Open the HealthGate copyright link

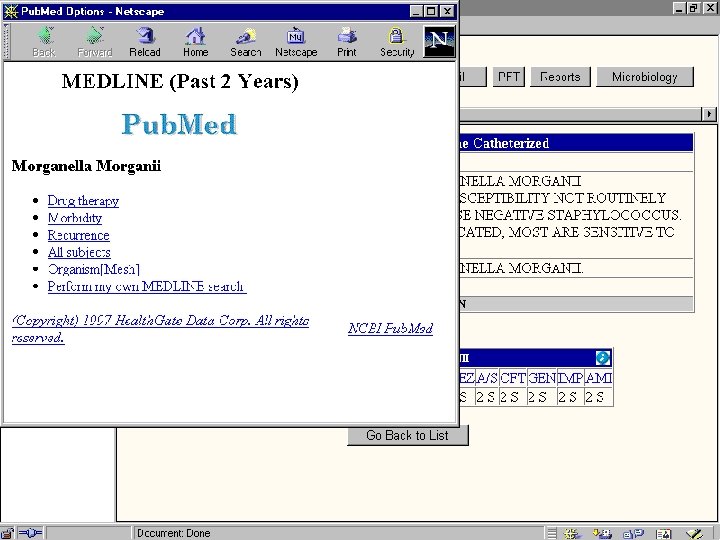(160, 329)
